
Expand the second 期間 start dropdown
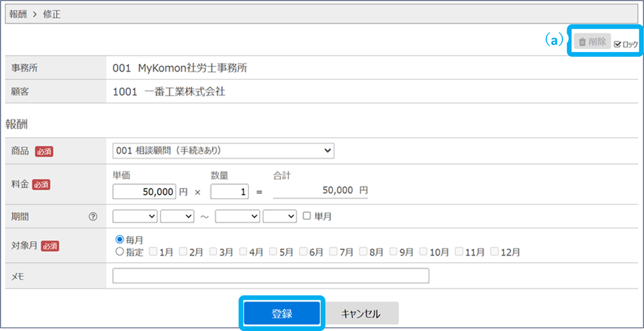pyautogui.click(x=177, y=216)
